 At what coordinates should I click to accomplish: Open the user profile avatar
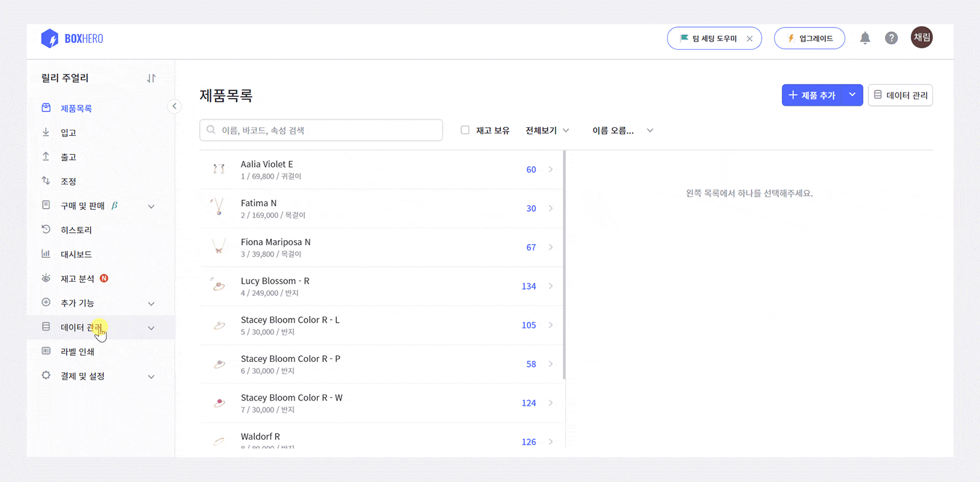(x=921, y=37)
